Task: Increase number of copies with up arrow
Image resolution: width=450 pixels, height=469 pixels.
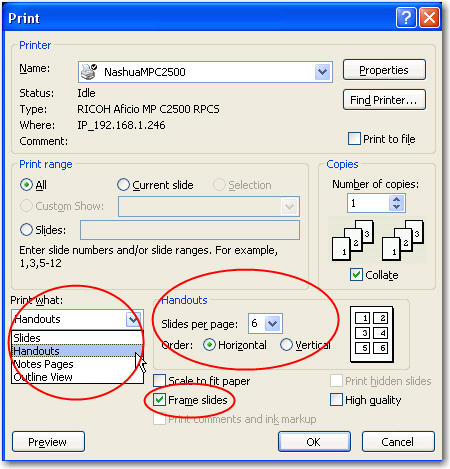Action: pos(396,199)
